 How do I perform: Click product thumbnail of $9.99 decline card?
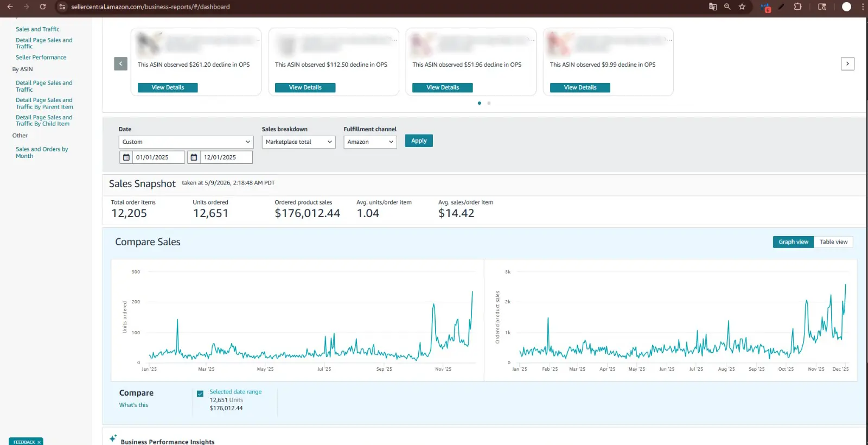[x=560, y=43]
